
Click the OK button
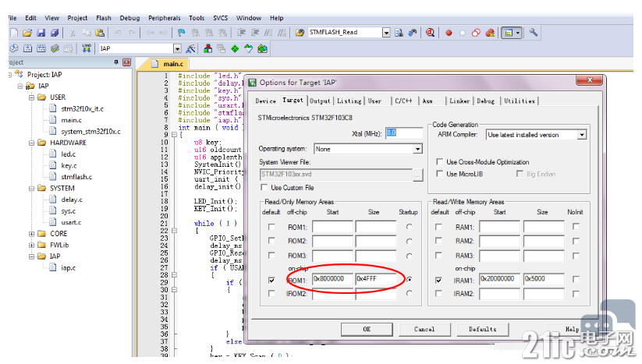pyautogui.click(x=367, y=329)
